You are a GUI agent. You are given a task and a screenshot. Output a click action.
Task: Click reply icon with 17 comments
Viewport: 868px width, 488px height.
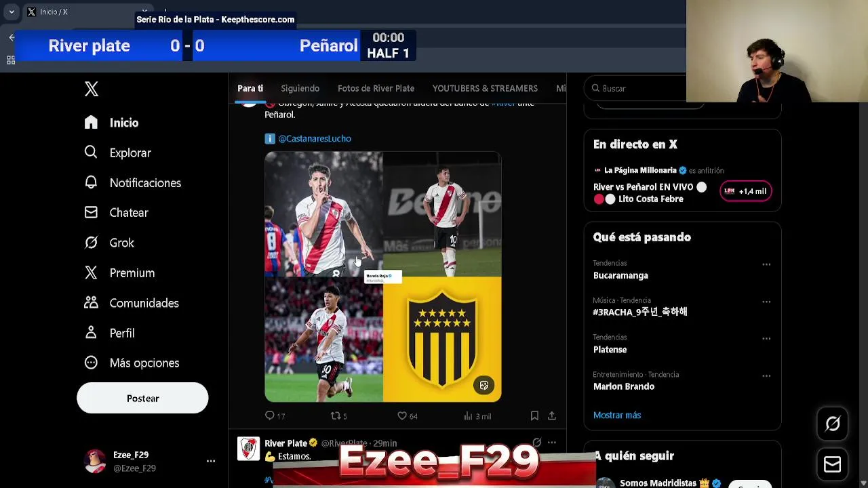(270, 415)
